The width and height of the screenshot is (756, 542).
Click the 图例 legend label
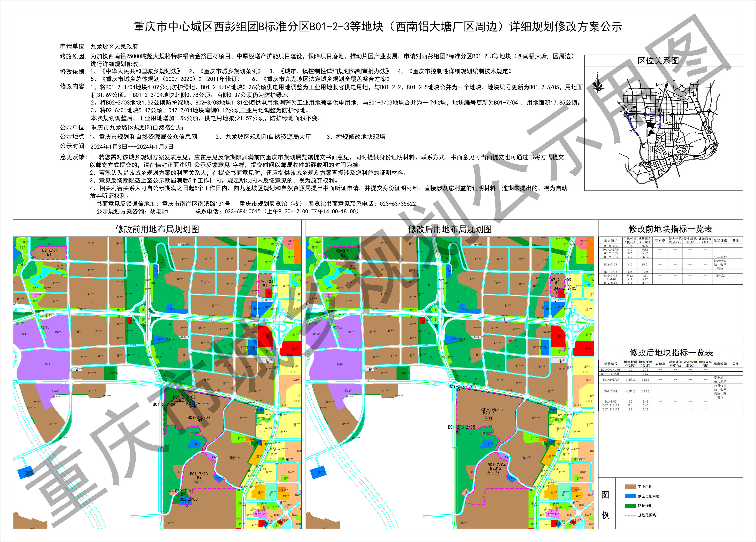pos(605,505)
